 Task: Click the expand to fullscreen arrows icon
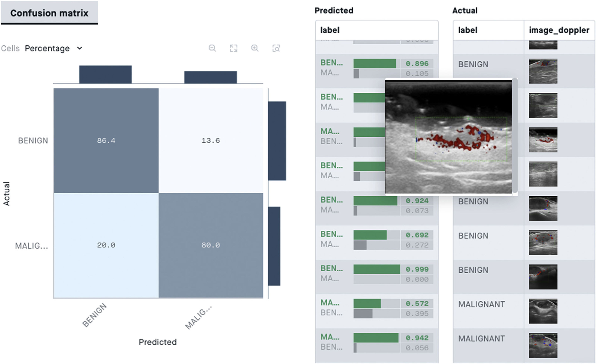pyautogui.click(x=234, y=48)
